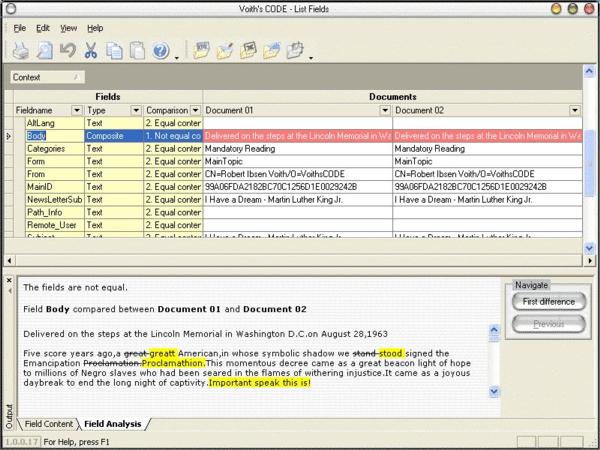Image resolution: width=600 pixels, height=450 pixels.
Task: Open options arrow after folder toolbar icons
Action: [311, 58]
